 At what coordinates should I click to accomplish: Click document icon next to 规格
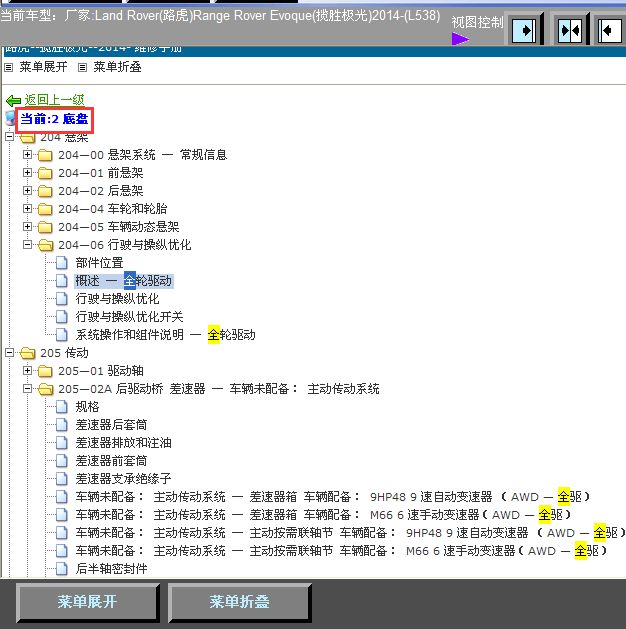(62, 407)
